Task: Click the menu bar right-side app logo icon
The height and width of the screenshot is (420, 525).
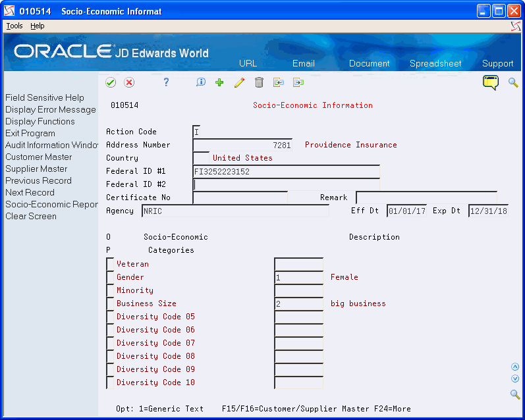Action: (516, 26)
